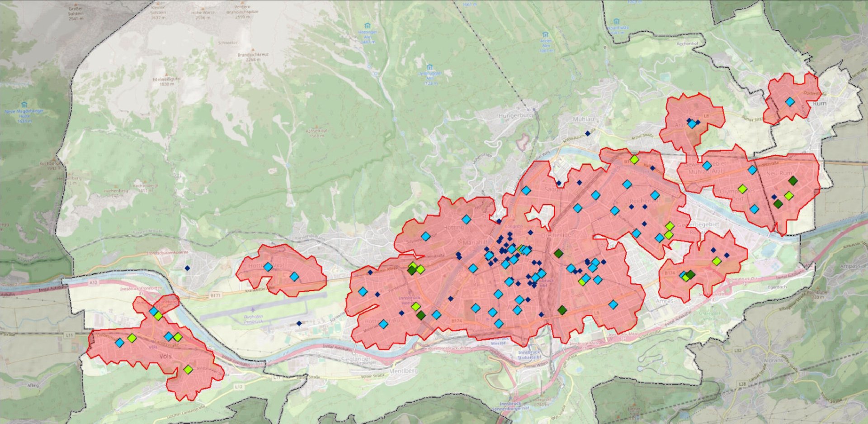
Task: Select the westernmost cyan marker in Völs
Action: (x=119, y=343)
